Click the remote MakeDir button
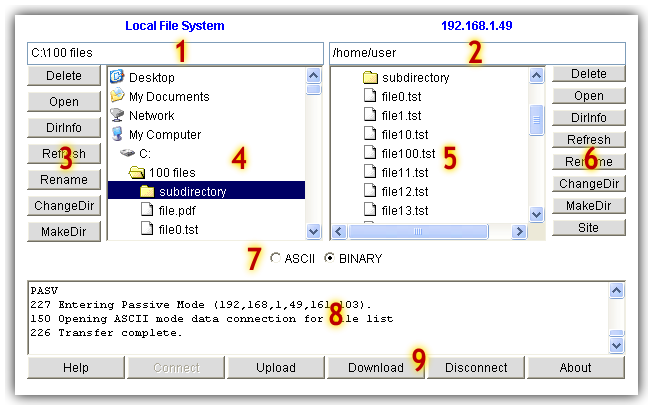653x410 pixels. (589, 206)
